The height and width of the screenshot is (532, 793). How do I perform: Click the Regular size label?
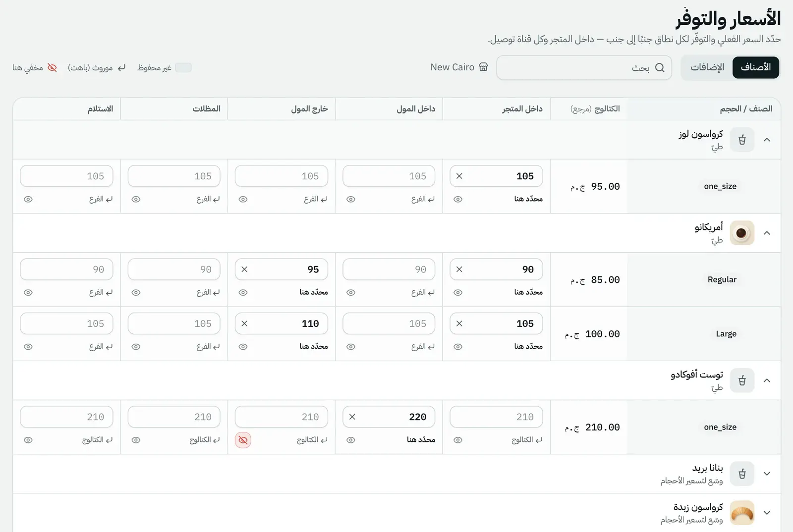click(722, 279)
